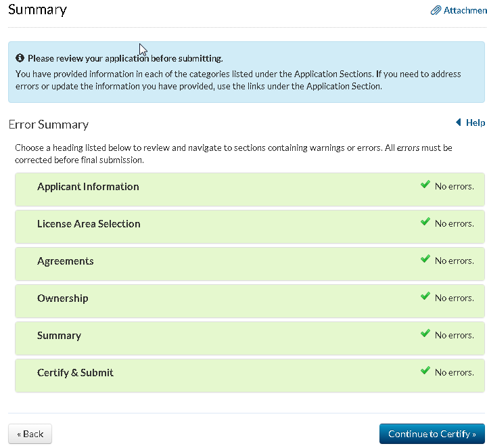Click green checkmark for Certify & Submit
Image resolution: width=487 pixels, height=448 pixels.
click(425, 370)
